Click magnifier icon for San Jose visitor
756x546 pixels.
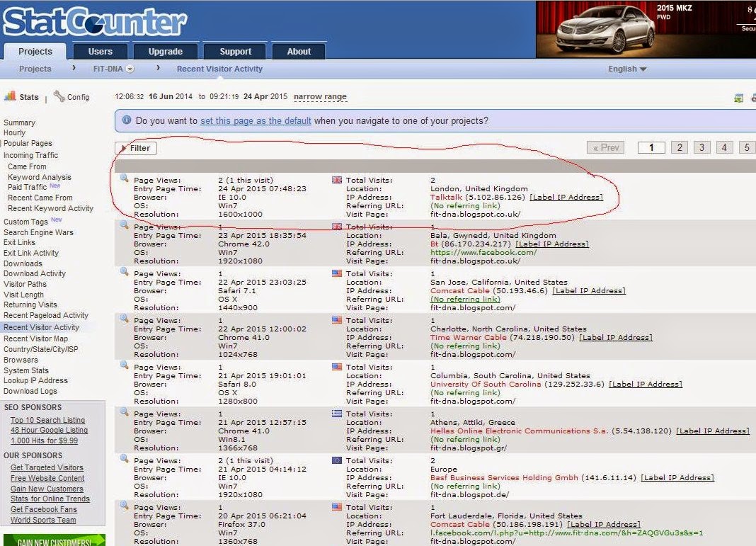click(x=125, y=271)
